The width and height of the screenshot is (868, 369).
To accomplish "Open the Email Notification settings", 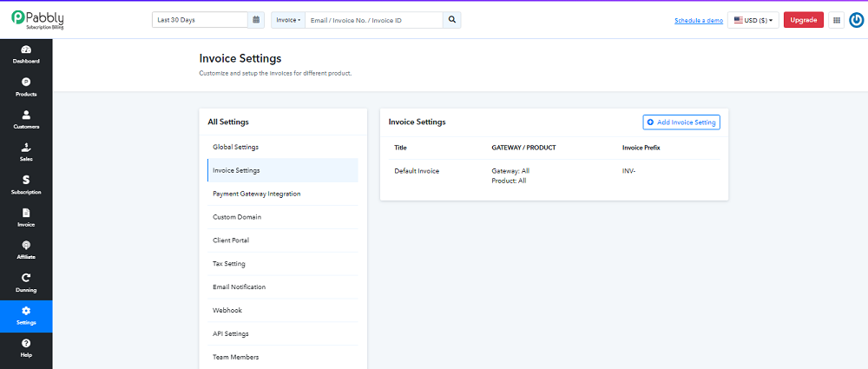I will 283,287.
